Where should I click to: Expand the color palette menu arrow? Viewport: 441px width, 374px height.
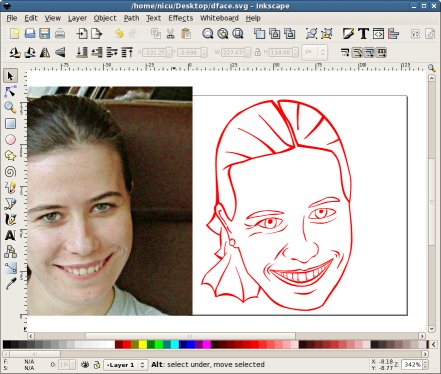click(433, 344)
